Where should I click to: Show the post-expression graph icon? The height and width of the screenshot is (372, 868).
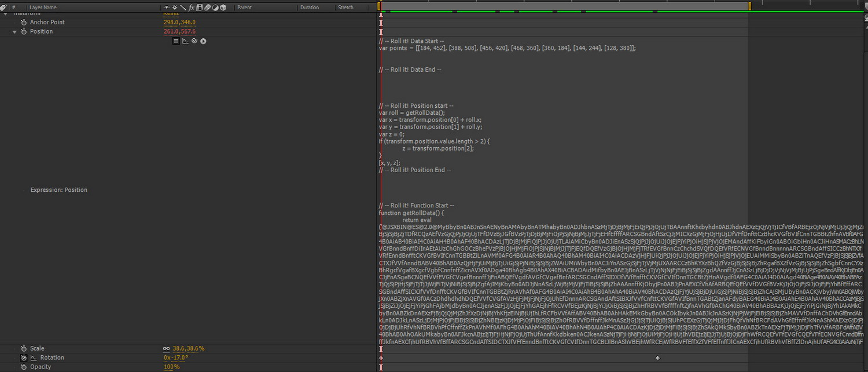coord(185,41)
